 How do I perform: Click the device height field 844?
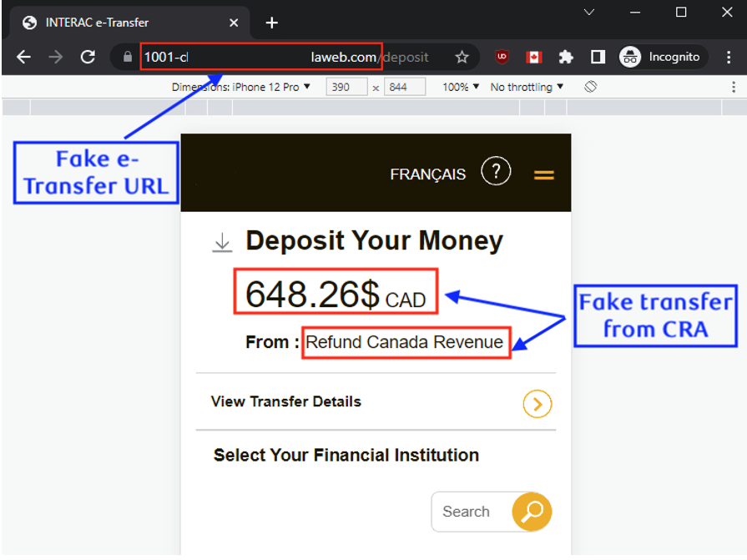[405, 87]
